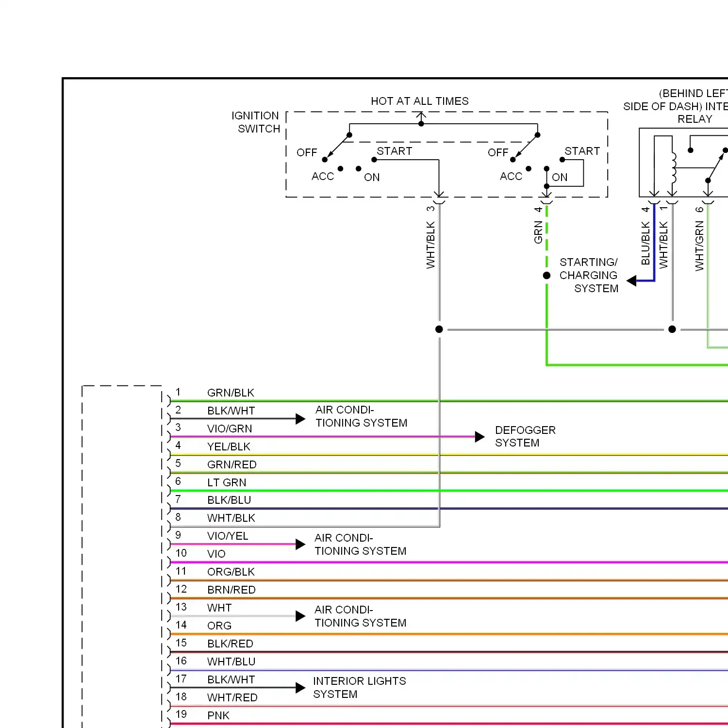Select the VIO label on pin 10
728x728 pixels.
pyautogui.click(x=216, y=554)
